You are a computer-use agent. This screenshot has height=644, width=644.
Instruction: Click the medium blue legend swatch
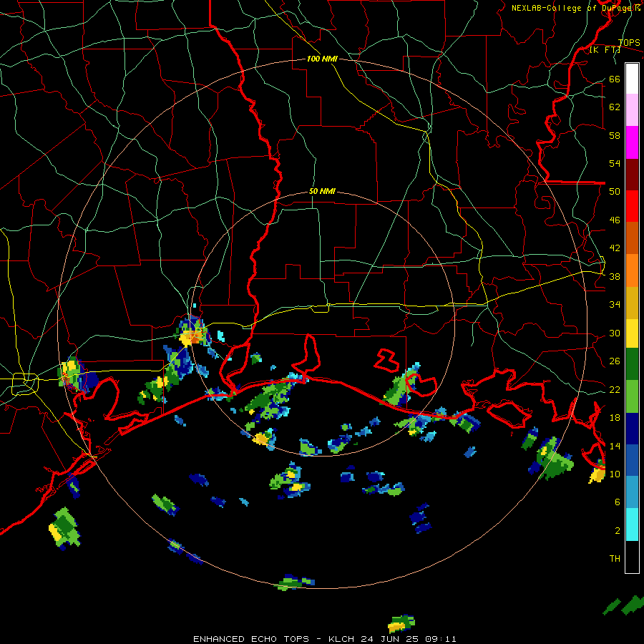(x=632, y=461)
